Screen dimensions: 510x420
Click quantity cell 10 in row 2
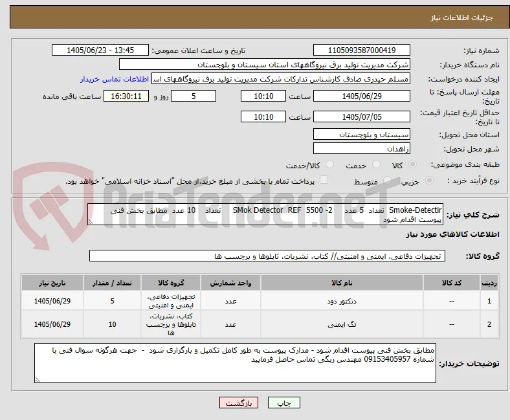(112, 324)
